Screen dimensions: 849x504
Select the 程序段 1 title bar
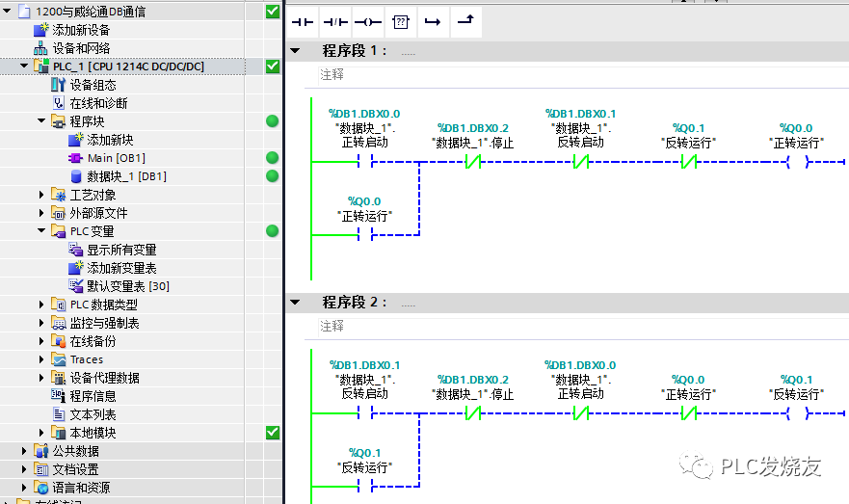point(568,51)
